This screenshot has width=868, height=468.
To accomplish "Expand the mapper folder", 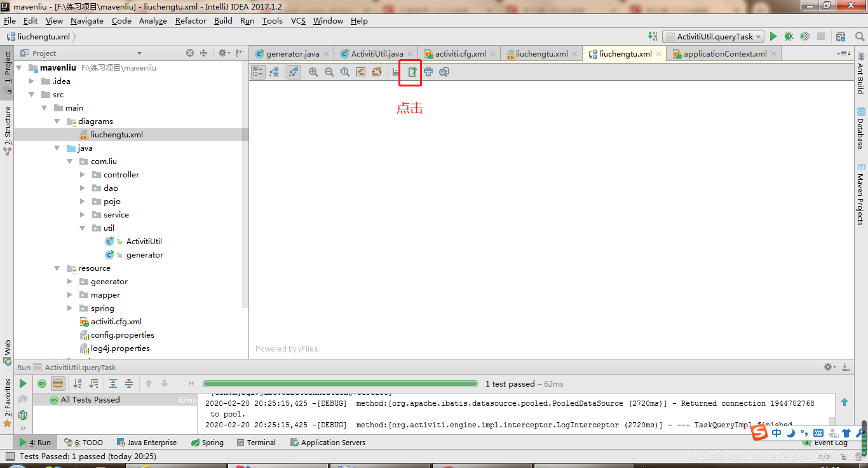I will (x=70, y=294).
